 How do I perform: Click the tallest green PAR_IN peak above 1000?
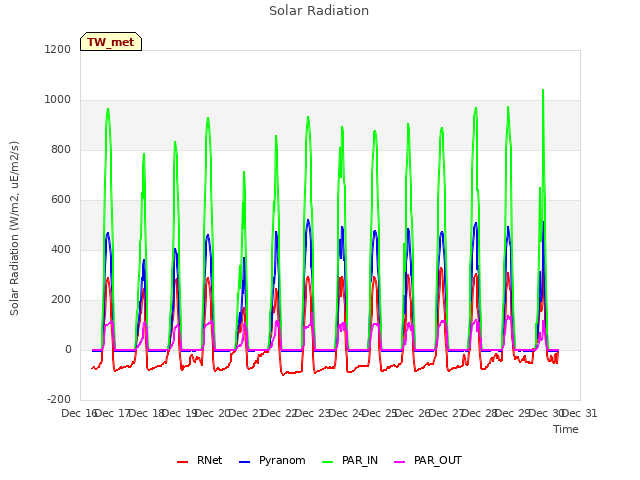point(543,91)
